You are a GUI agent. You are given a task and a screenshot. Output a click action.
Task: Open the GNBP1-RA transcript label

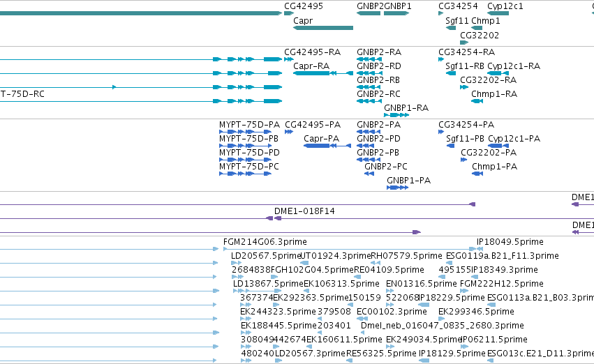coord(406,108)
